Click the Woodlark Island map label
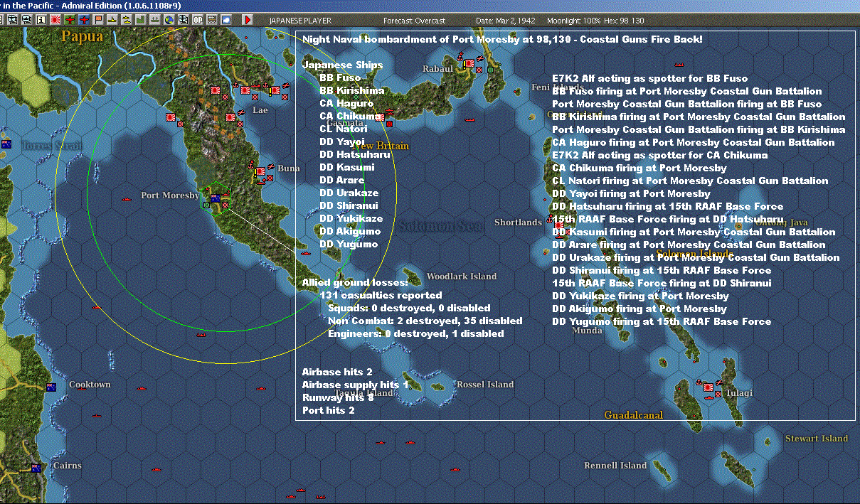 [x=462, y=277]
